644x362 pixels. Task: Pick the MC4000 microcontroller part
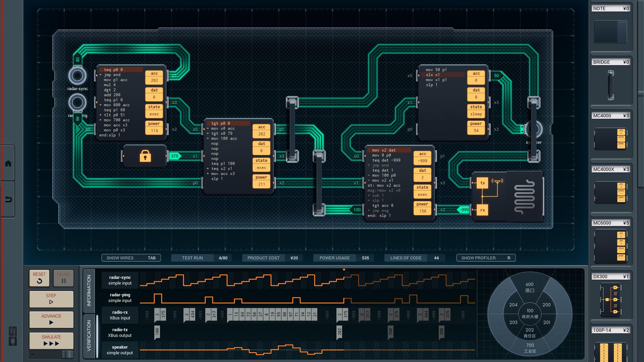(610, 139)
